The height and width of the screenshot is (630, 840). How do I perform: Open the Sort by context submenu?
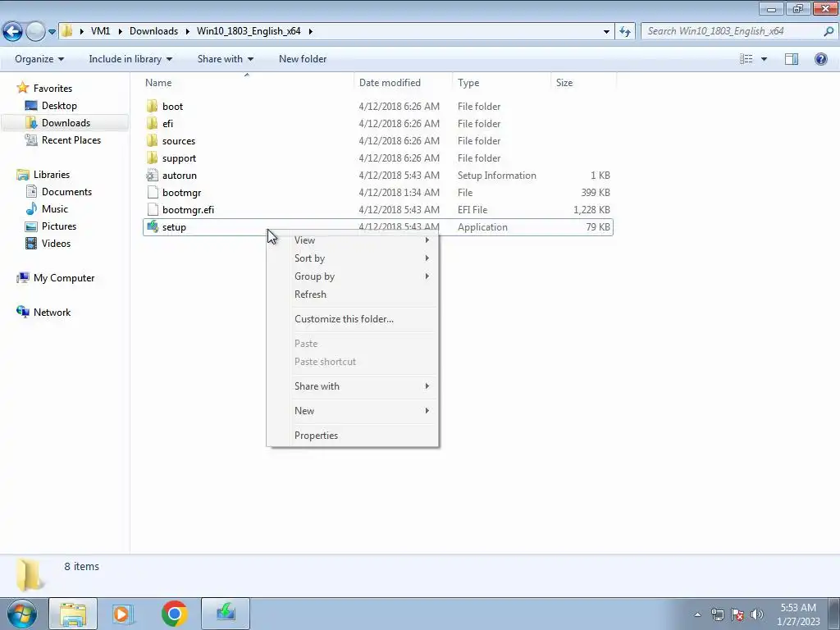coord(353,258)
